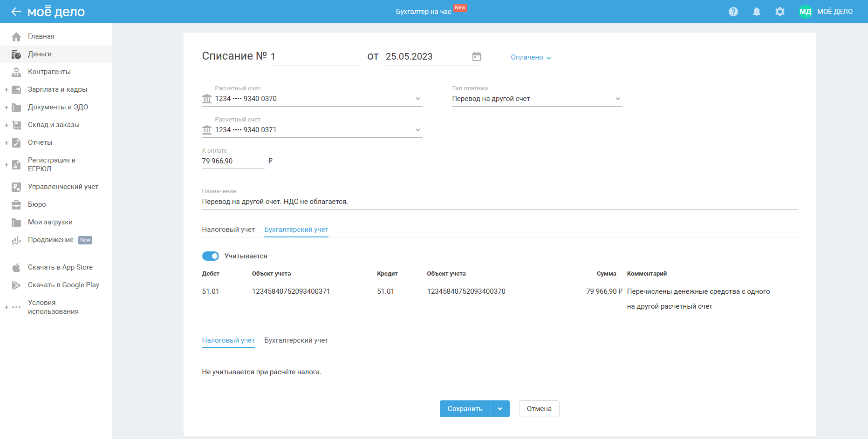Click the Отмена button
Screen dimensions: 868x439
click(539, 409)
